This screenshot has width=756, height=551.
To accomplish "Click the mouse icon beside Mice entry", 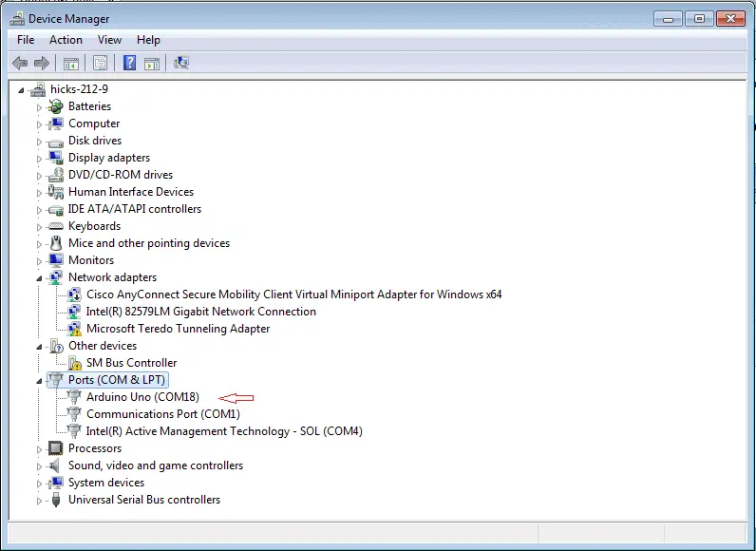I will coord(56,243).
